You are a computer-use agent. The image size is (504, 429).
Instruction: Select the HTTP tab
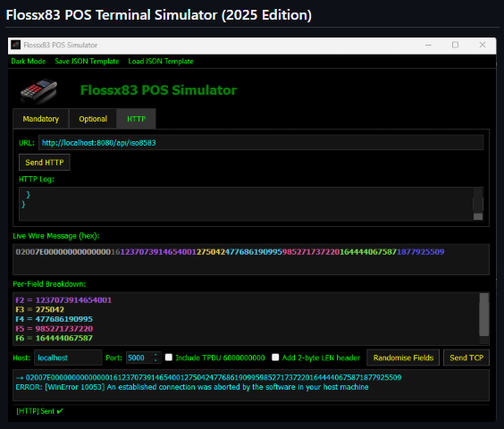pyautogui.click(x=137, y=119)
